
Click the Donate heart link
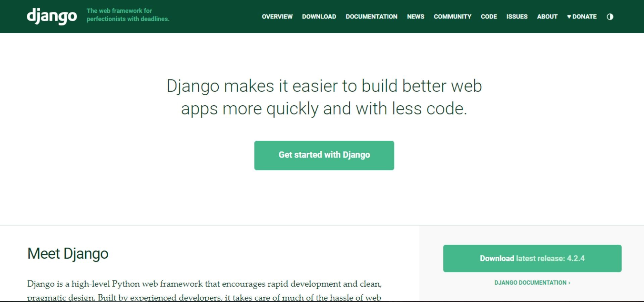tap(582, 17)
